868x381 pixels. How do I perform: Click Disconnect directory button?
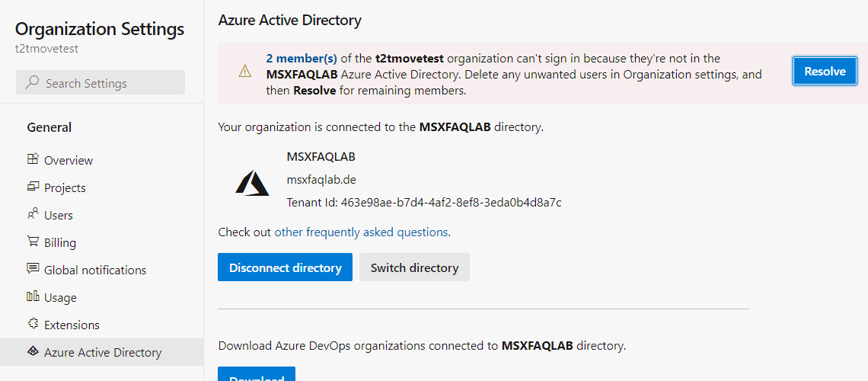coord(285,267)
